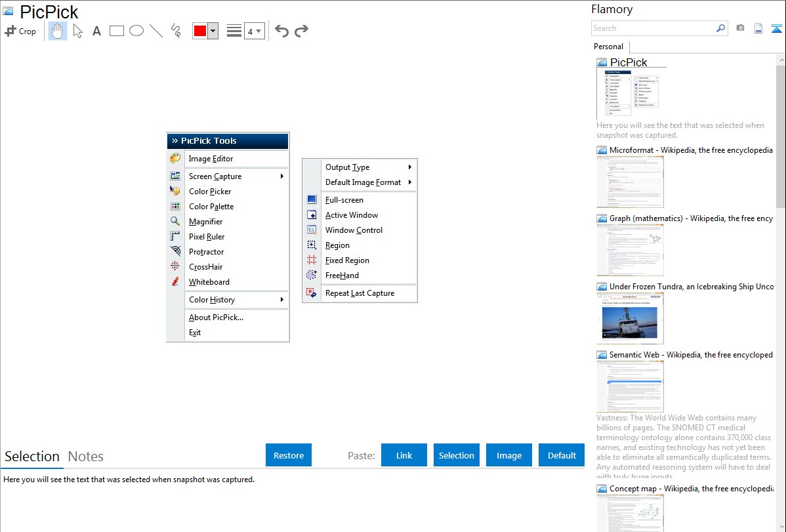786x532 pixels.
Task: Click the Repeat Last Capture icon
Action: [312, 293]
